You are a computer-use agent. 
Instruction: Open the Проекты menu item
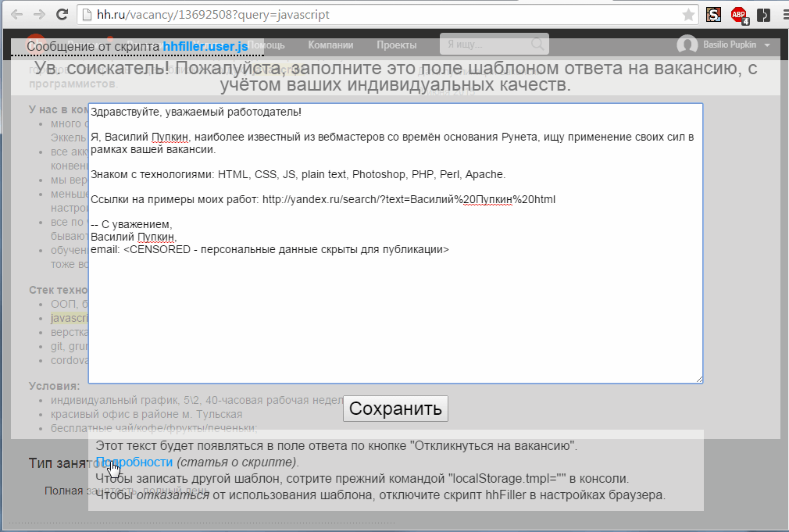click(397, 45)
